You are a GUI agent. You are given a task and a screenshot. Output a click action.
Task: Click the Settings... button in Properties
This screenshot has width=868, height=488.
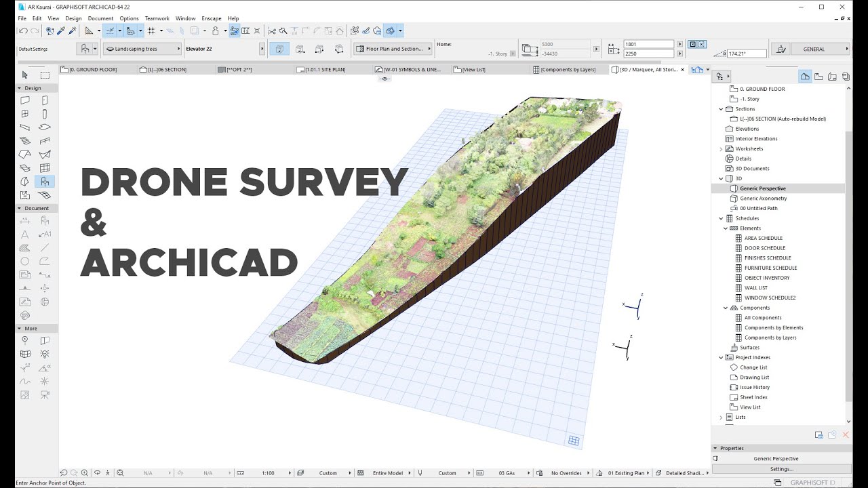click(781, 468)
